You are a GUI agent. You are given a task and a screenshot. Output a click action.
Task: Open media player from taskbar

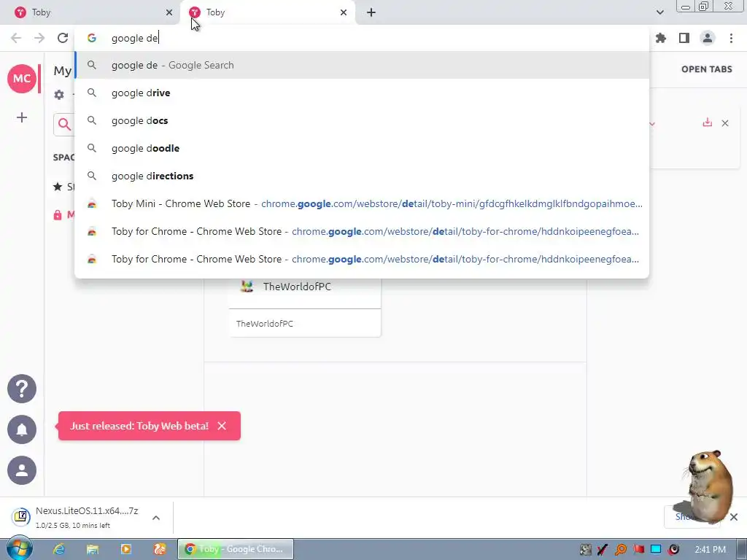click(x=126, y=549)
